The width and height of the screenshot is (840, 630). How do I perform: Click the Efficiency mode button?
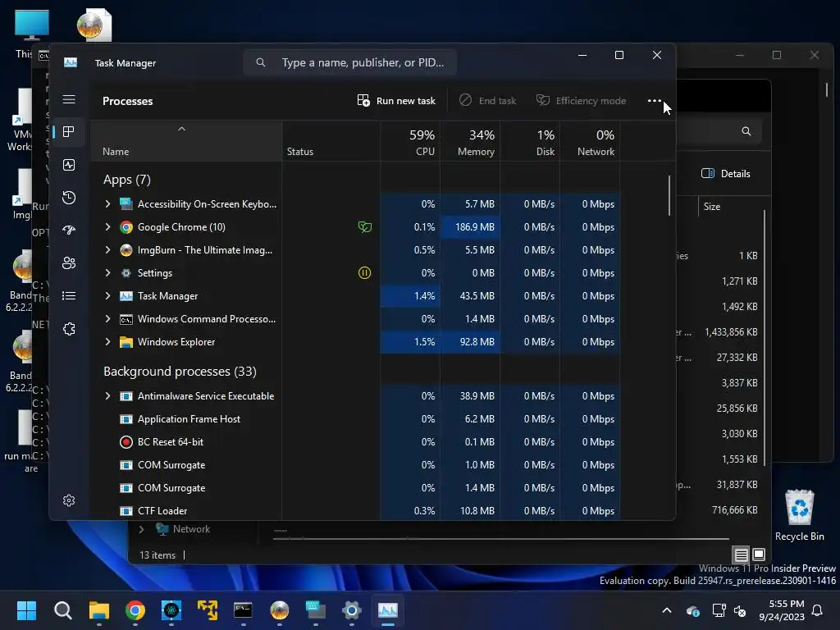582,101
